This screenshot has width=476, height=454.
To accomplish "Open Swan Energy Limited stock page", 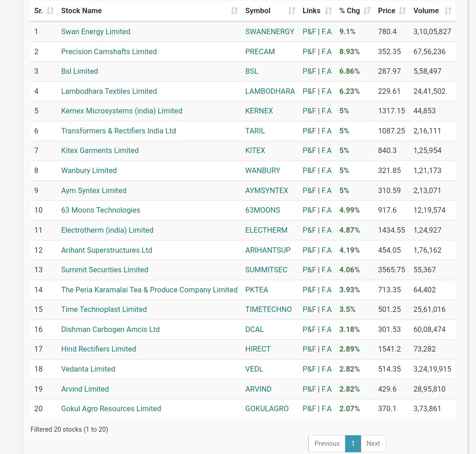I will [x=96, y=31].
